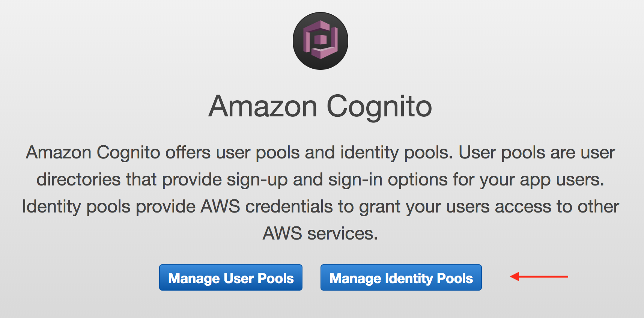Click the first description line about pools
644x318 pixels.
pyautogui.click(x=320, y=153)
